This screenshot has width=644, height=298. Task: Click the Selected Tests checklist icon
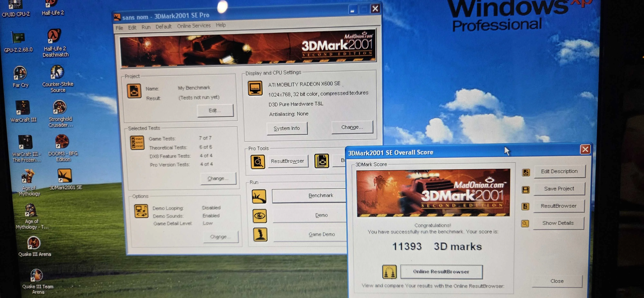coord(137,143)
